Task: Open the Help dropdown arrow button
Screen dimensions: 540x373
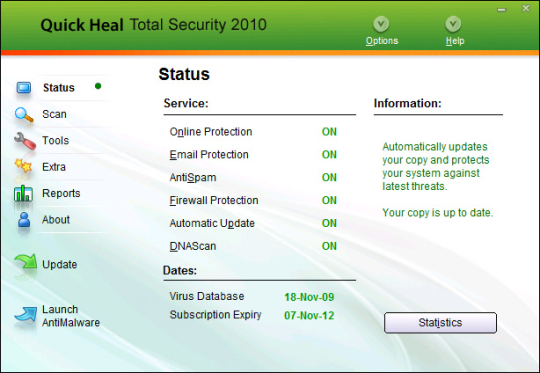Action: [x=453, y=24]
